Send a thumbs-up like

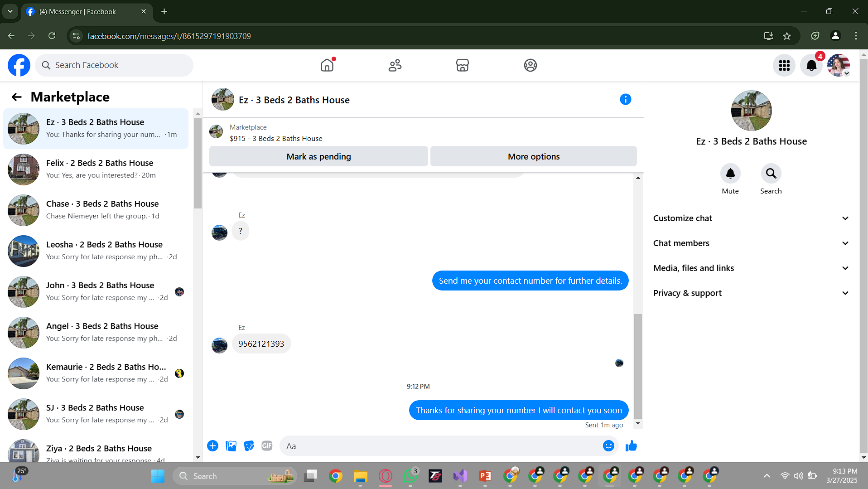click(x=631, y=446)
